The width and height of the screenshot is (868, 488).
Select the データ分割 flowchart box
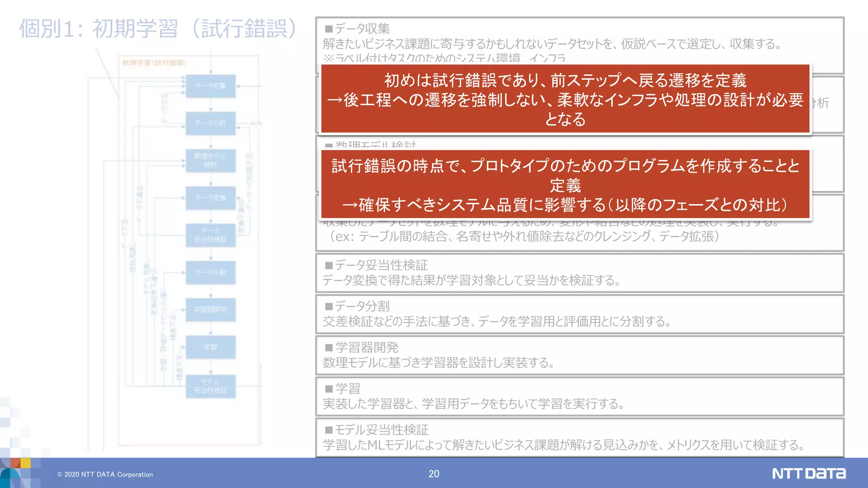[211, 272]
